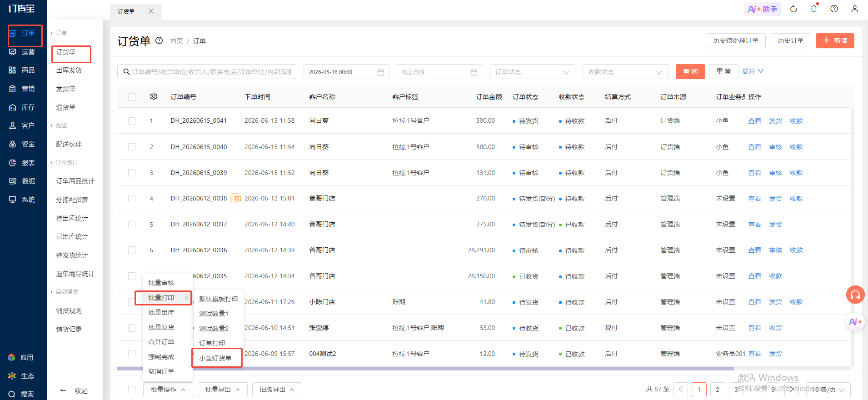Select checkbox for order DH_20260612_0038

pyautogui.click(x=132, y=199)
